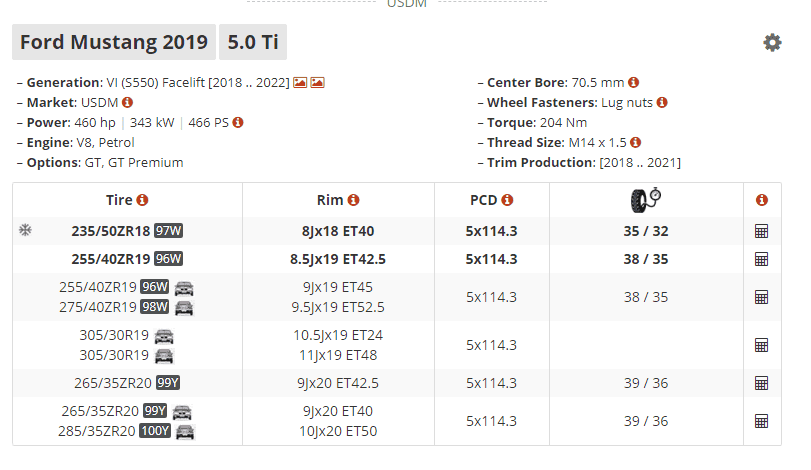Screen dimensions: 811x470
Task: View first generation photo icon
Action: 300,83
